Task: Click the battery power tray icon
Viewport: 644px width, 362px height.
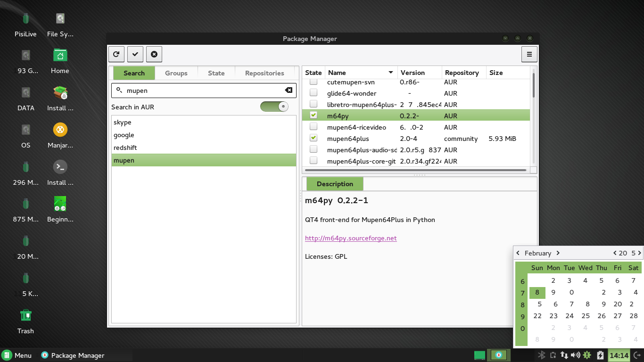Action: [600, 355]
